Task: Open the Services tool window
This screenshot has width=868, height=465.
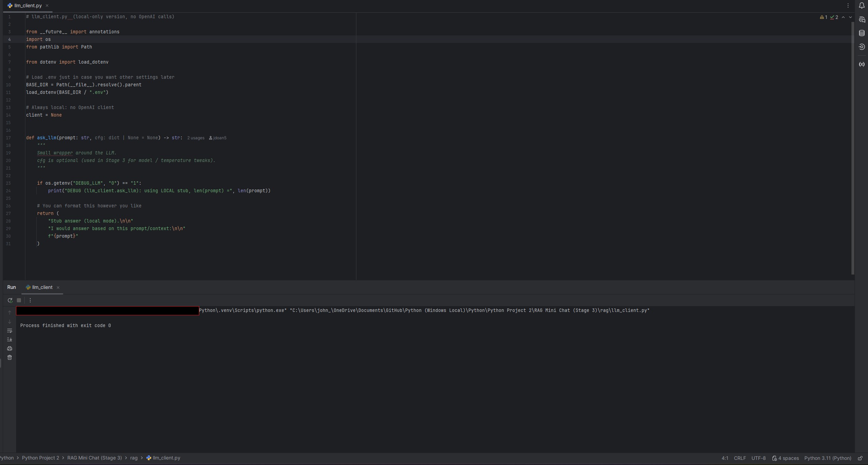Action: (x=862, y=47)
